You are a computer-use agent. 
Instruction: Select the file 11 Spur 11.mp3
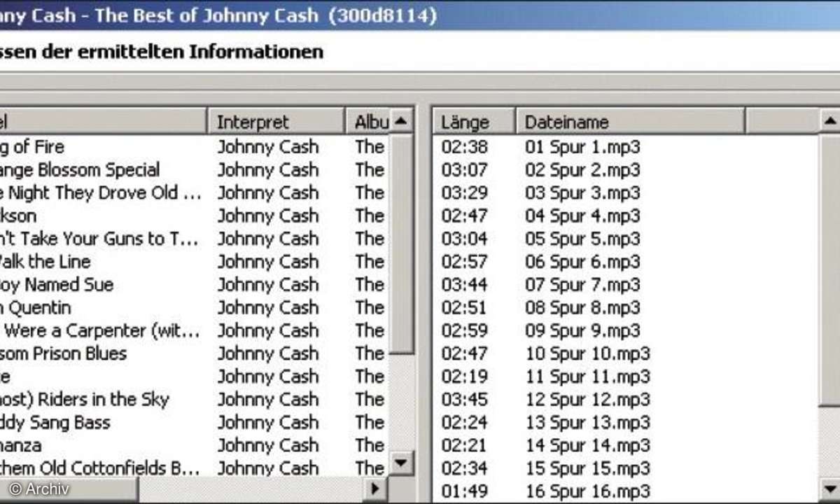click(587, 377)
